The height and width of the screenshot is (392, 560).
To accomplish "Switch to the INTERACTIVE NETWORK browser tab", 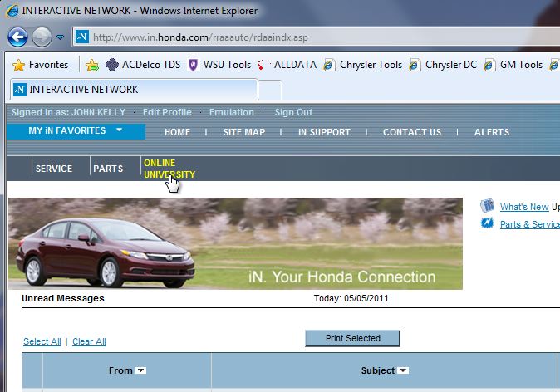I will (x=133, y=89).
